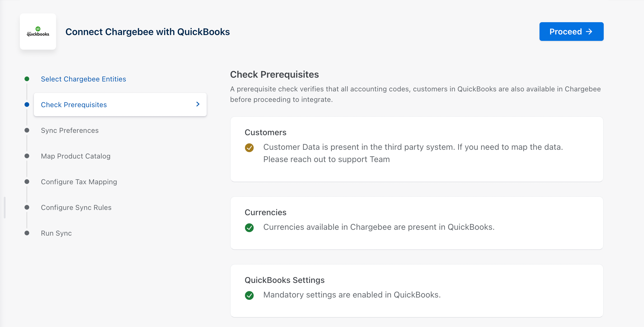The image size is (644, 327).
Task: Click the green QuickBooks Settings check icon
Action: pos(249,295)
